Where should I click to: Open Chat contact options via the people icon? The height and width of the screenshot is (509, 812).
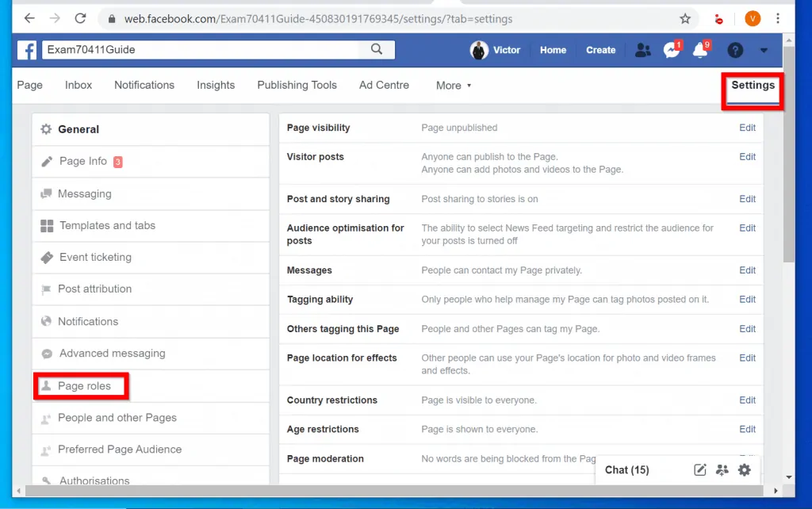(722, 469)
